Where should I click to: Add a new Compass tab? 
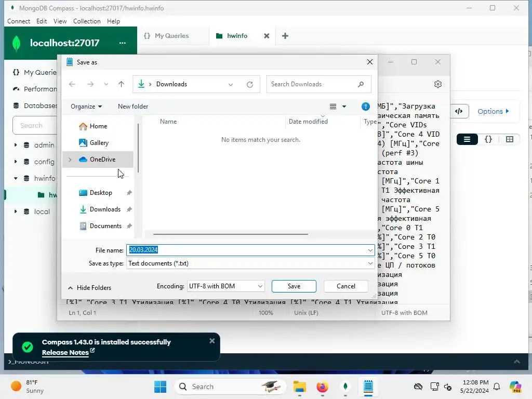(285, 36)
